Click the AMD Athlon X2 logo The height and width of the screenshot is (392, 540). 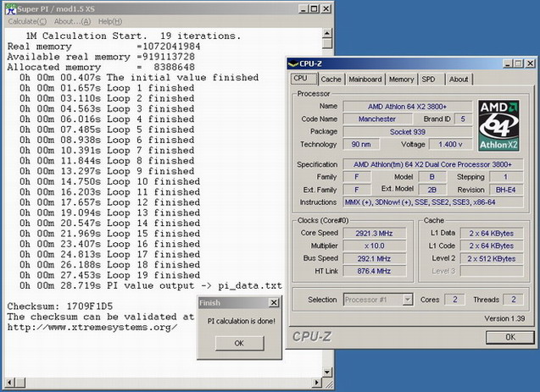click(x=498, y=126)
